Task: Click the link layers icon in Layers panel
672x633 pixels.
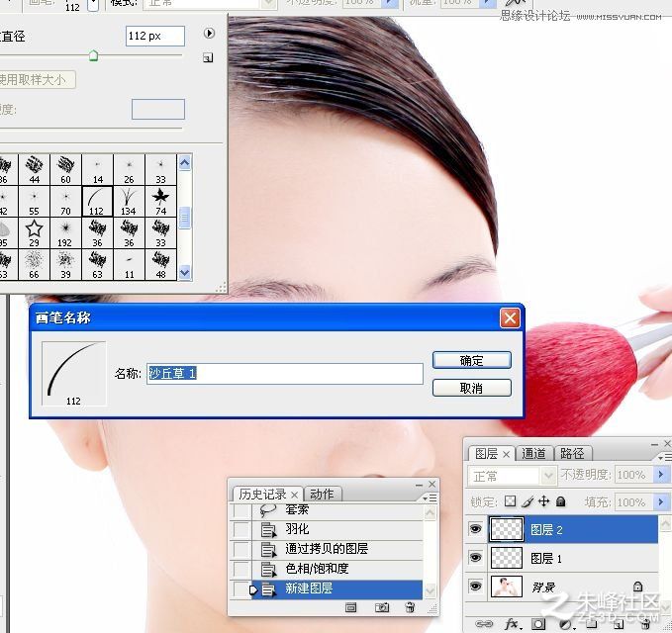Action: 484,623
